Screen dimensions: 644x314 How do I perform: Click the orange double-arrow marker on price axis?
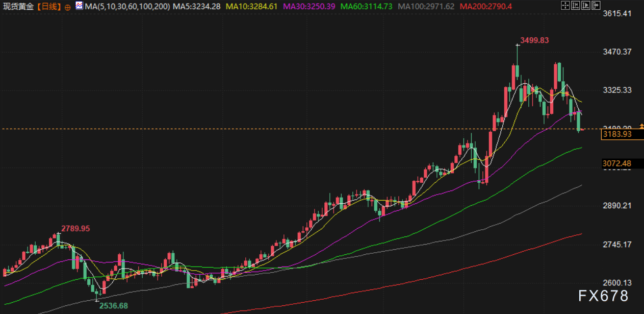pos(641,126)
